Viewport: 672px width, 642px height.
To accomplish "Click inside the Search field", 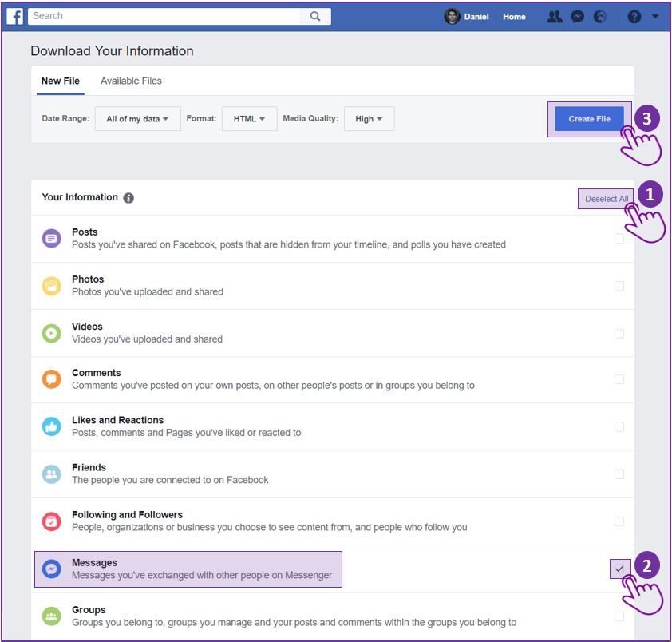I will [160, 15].
